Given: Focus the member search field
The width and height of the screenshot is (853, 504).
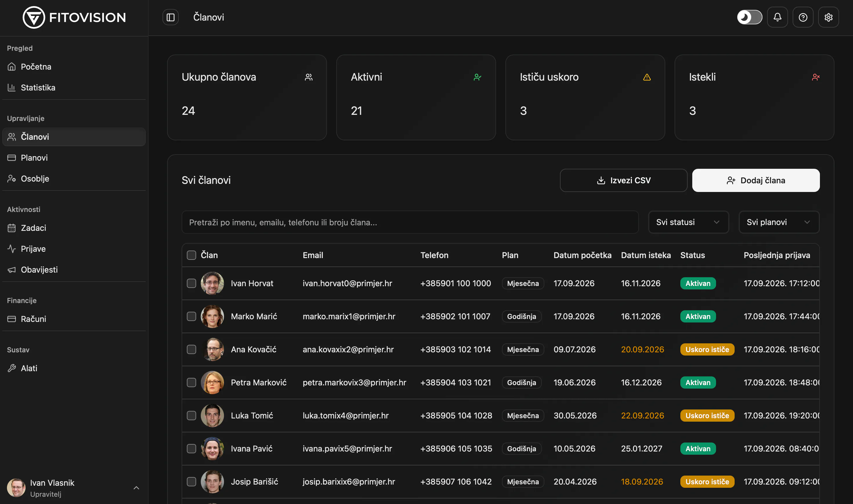Looking at the screenshot, I should pyautogui.click(x=410, y=222).
